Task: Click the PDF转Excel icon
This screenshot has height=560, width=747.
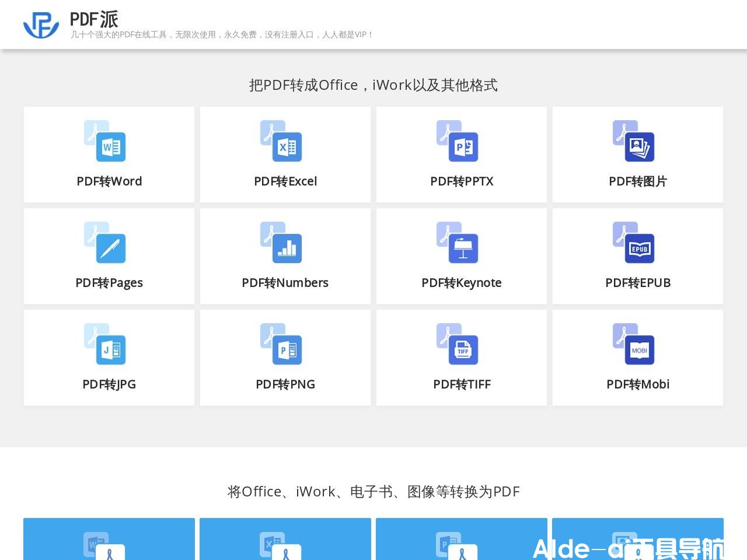Action: (x=281, y=141)
